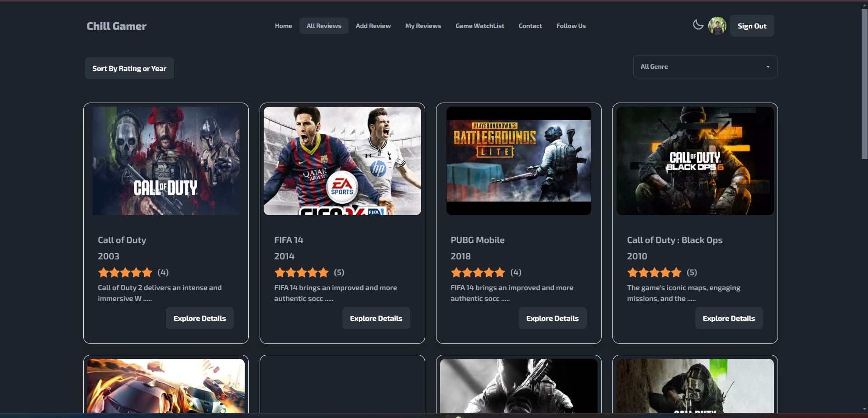Go to the Home page

284,26
